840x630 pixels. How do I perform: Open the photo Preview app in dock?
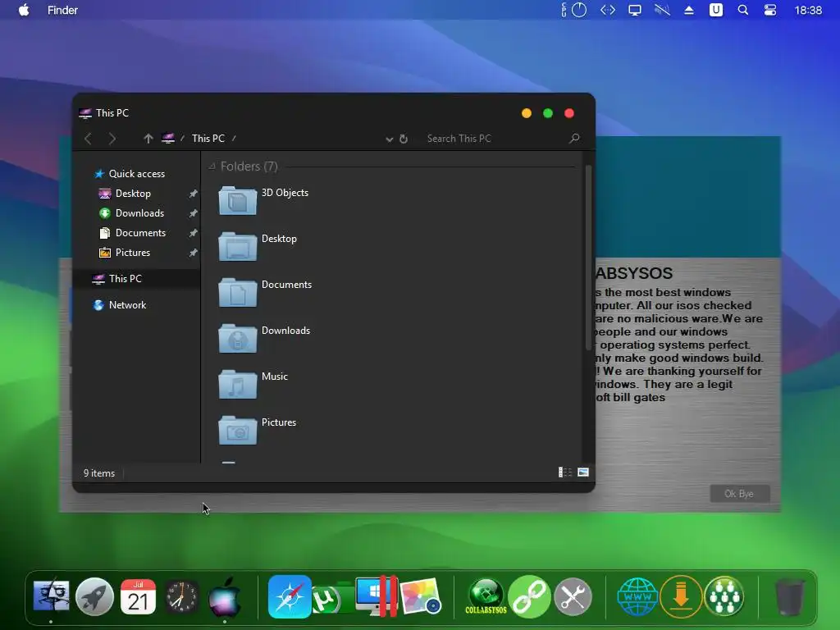point(421,596)
